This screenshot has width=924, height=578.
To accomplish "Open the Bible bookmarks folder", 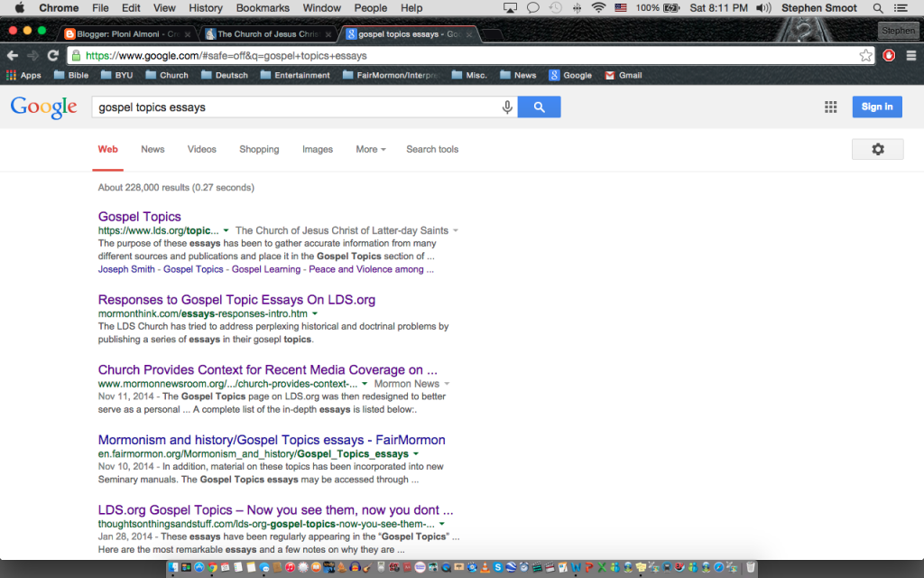I will (70, 75).
